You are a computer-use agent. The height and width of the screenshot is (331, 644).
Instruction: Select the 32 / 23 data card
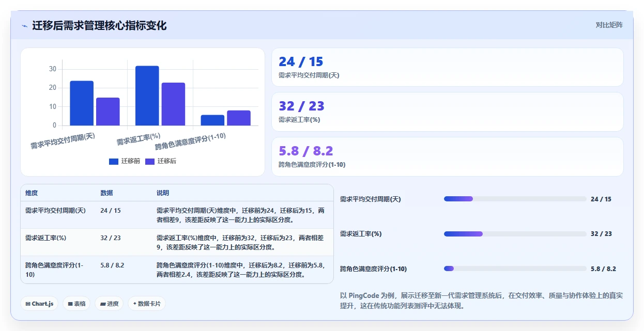447,112
